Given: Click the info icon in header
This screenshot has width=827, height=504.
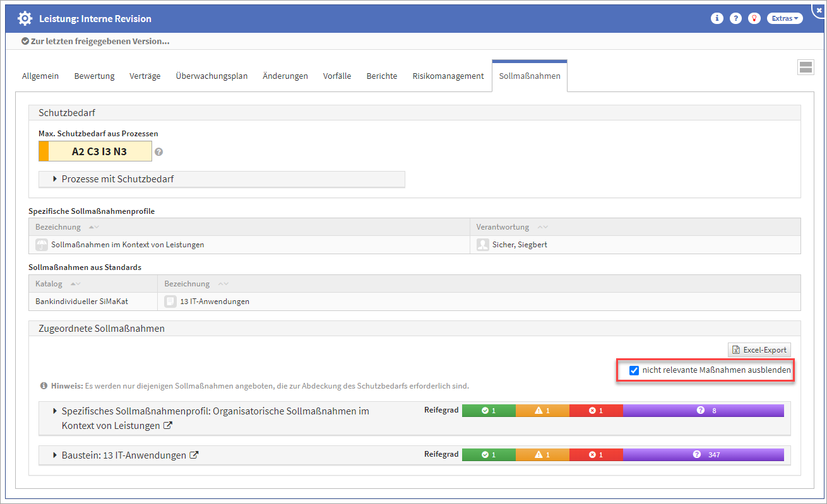Looking at the screenshot, I should 717,18.
